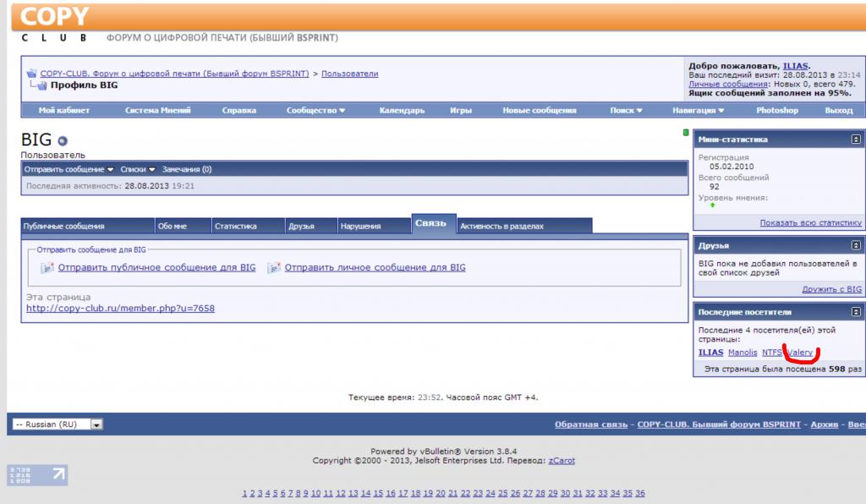The image size is (866, 504).
Task: Collapse the Друзья panel
Action: tap(856, 245)
